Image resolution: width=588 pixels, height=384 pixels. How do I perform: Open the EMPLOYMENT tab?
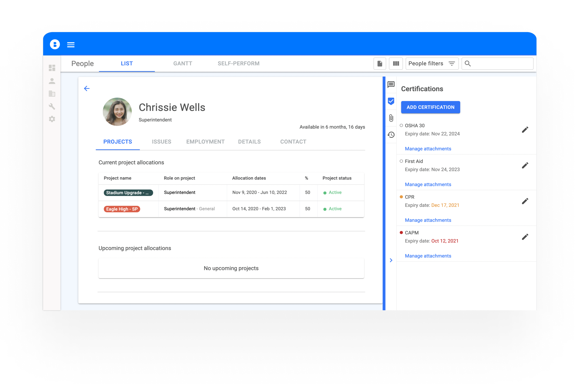pos(205,142)
